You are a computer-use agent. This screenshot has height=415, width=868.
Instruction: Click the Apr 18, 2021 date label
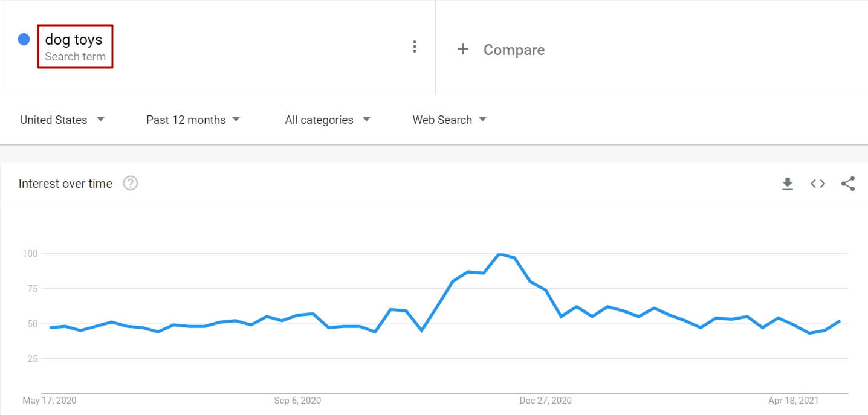click(793, 401)
